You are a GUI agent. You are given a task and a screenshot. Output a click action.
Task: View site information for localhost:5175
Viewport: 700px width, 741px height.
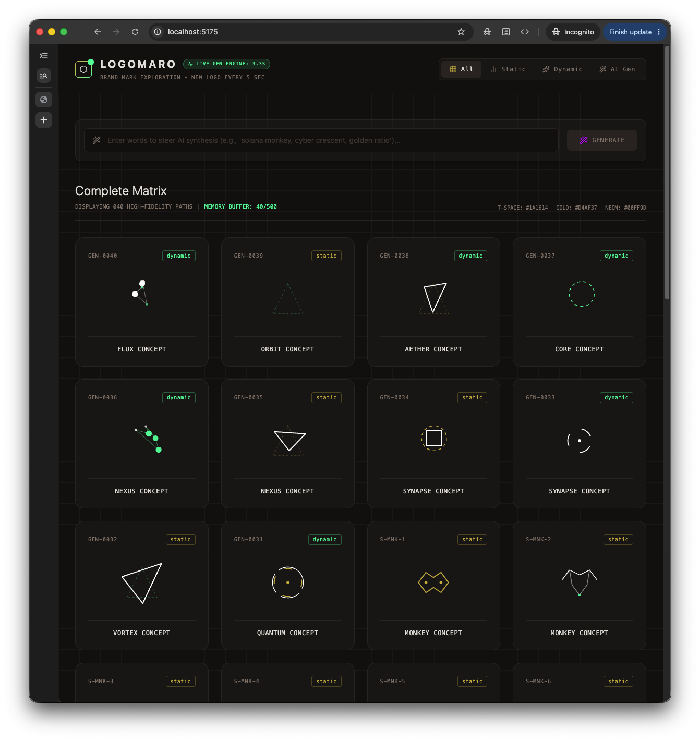tap(158, 32)
